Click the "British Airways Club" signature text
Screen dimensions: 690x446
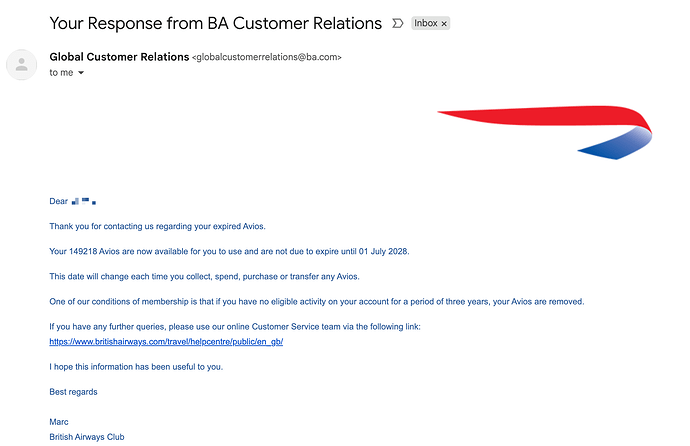pos(87,437)
